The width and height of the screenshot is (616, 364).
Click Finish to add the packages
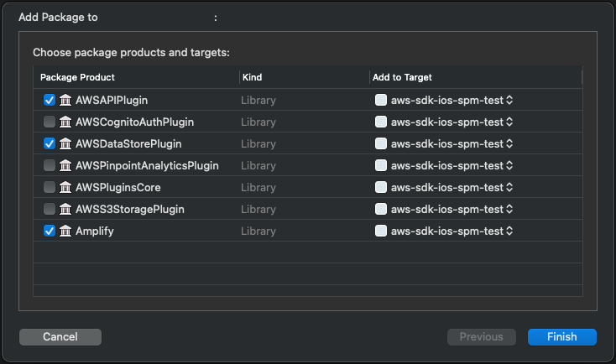coord(562,337)
